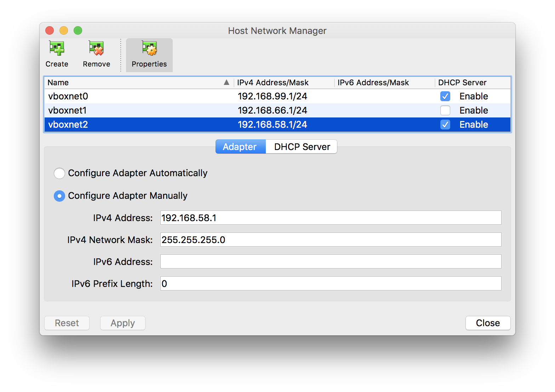555x392 pixels.
Task: Click the 192.168.58.1/24 address cell
Action: pos(272,125)
